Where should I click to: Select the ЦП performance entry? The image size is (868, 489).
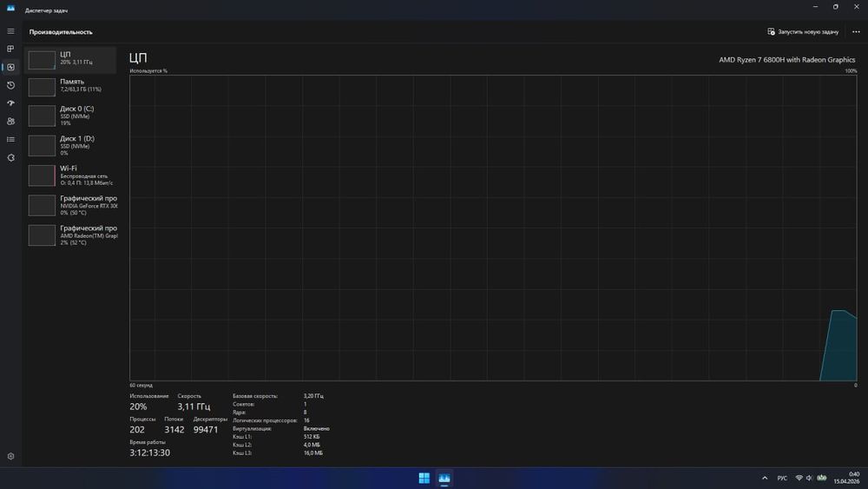tap(70, 59)
